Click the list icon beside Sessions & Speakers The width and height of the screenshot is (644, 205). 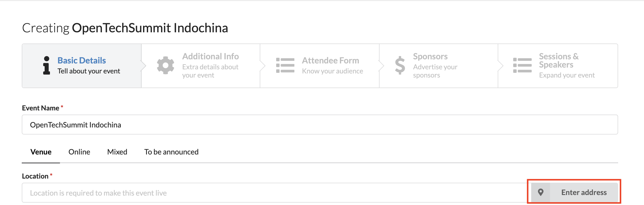(522, 65)
